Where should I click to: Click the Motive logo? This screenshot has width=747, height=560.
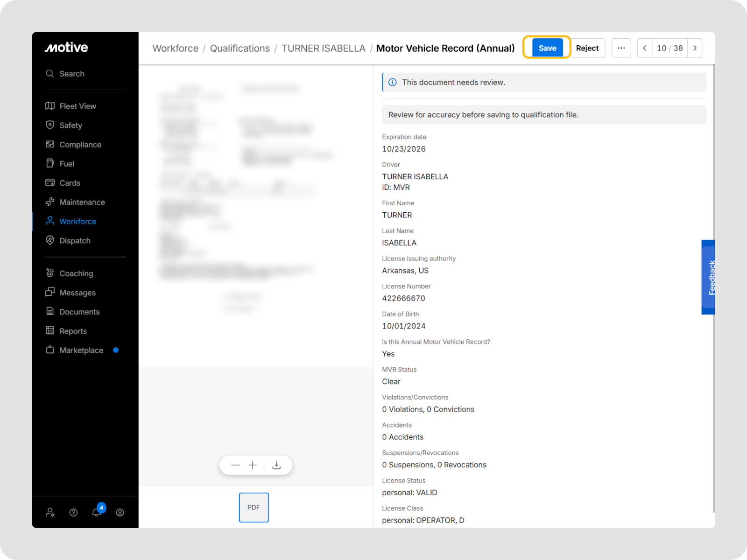pyautogui.click(x=66, y=48)
